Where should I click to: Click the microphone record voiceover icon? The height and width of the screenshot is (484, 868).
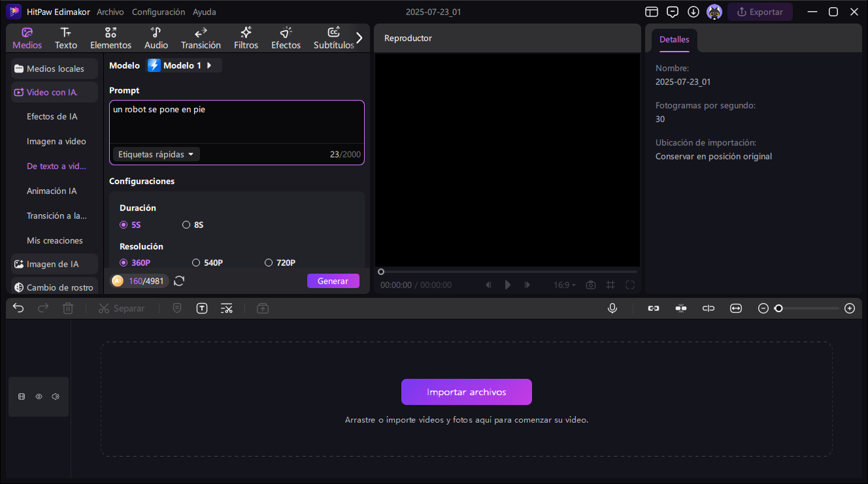tap(612, 308)
